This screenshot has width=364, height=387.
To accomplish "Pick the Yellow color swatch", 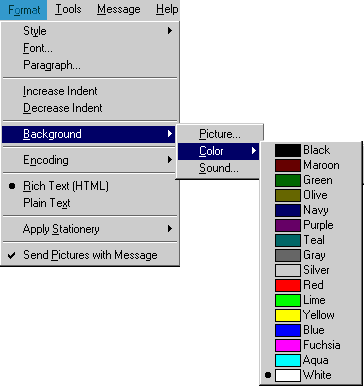I will tap(288, 315).
